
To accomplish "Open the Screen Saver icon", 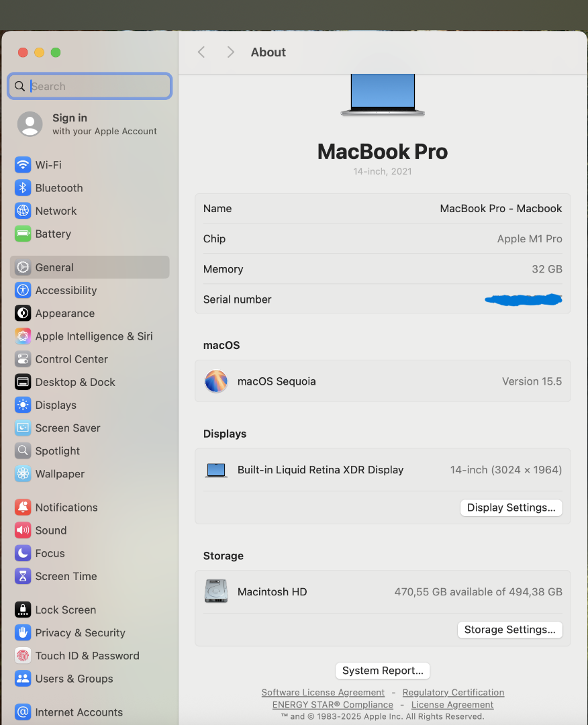I will pyautogui.click(x=23, y=428).
